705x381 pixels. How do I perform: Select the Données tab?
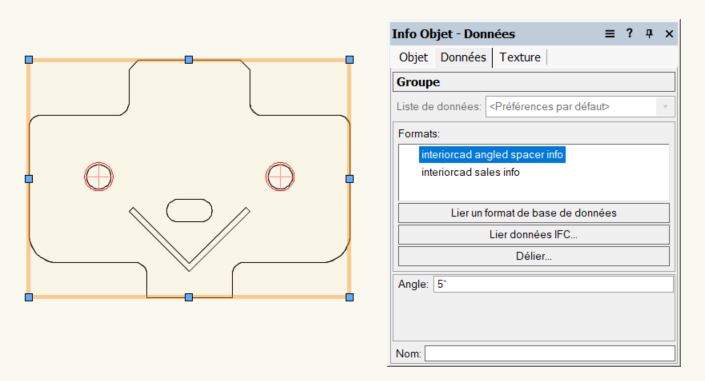tap(463, 58)
